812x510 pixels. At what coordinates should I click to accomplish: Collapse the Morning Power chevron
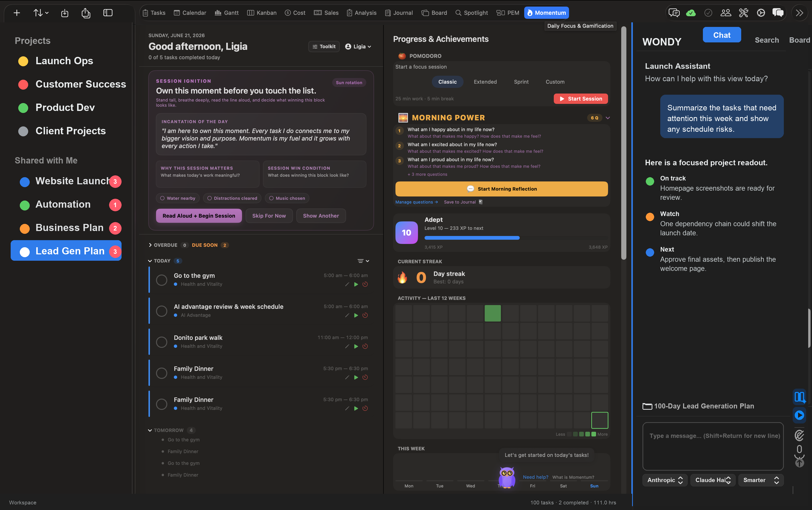608,118
